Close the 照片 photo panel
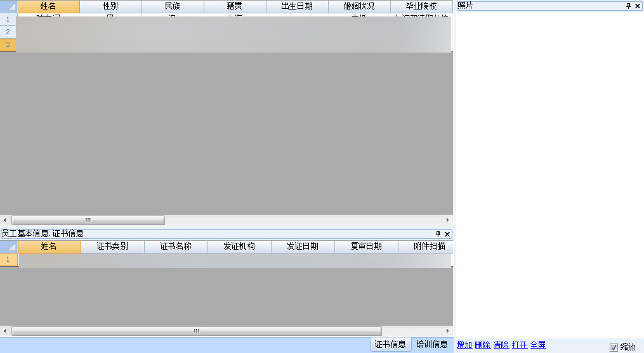This screenshot has width=644, height=353. coord(638,6)
